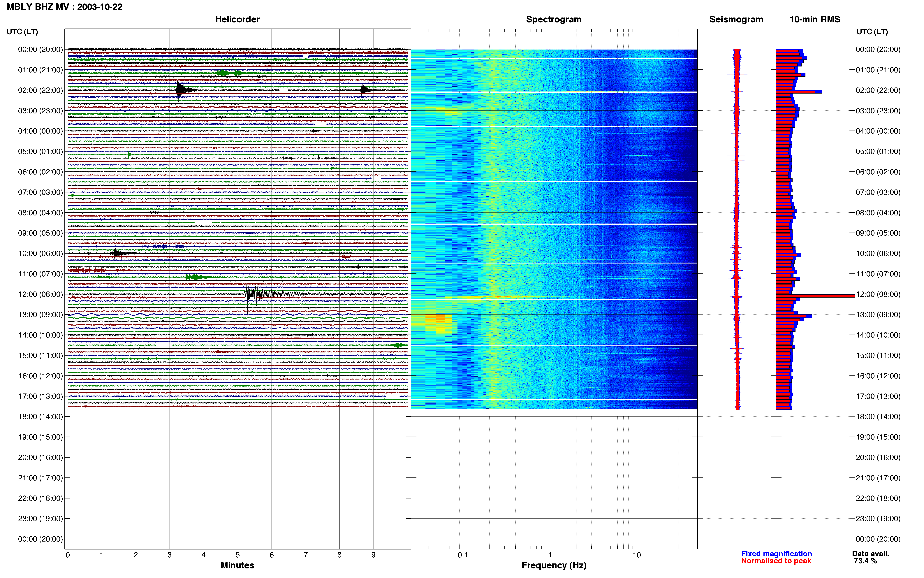Select the Spectrogram panel heading
924x578 pixels.
554,19
